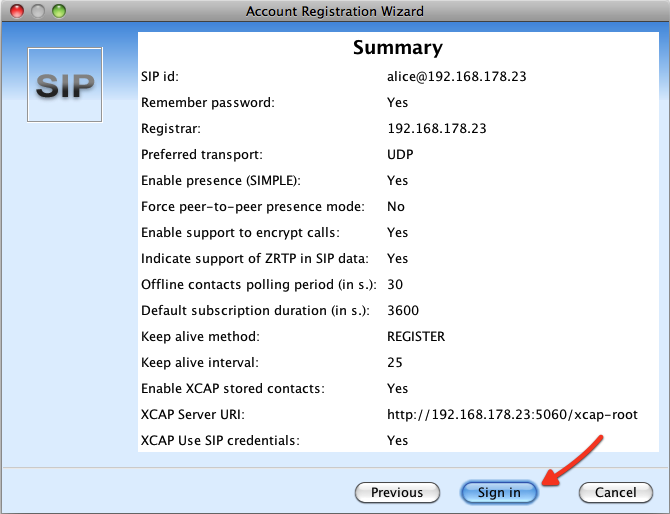Image resolution: width=670 pixels, height=514 pixels.
Task: Click the Summary heading
Action: pyautogui.click(x=397, y=48)
